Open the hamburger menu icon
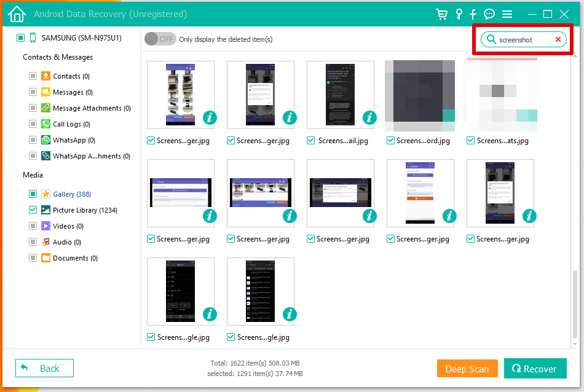The width and height of the screenshot is (584, 392). click(507, 14)
